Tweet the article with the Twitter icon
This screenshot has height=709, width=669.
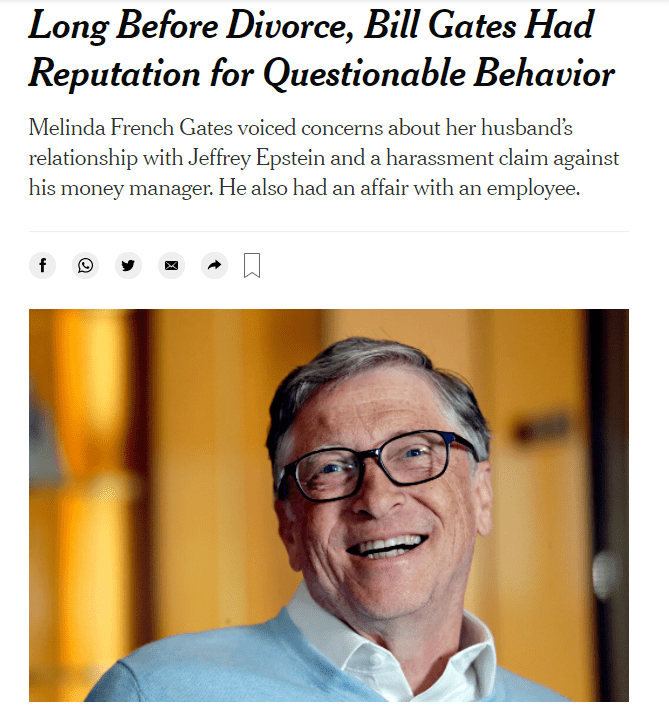click(x=128, y=265)
